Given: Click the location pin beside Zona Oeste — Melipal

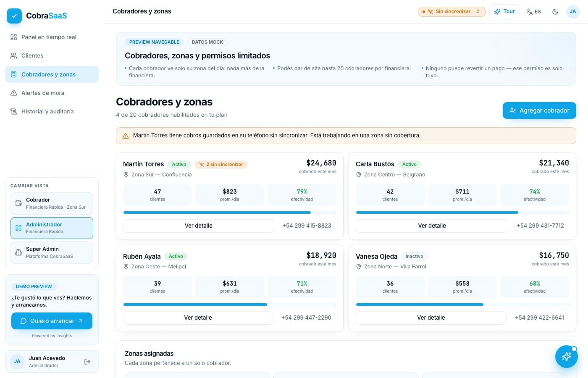Looking at the screenshot, I should [x=126, y=267].
